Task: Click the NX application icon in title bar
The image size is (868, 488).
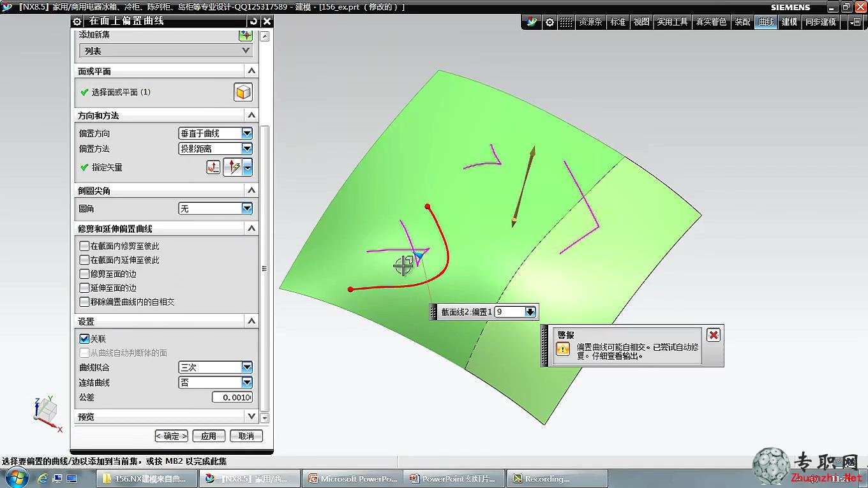Action: (7, 6)
